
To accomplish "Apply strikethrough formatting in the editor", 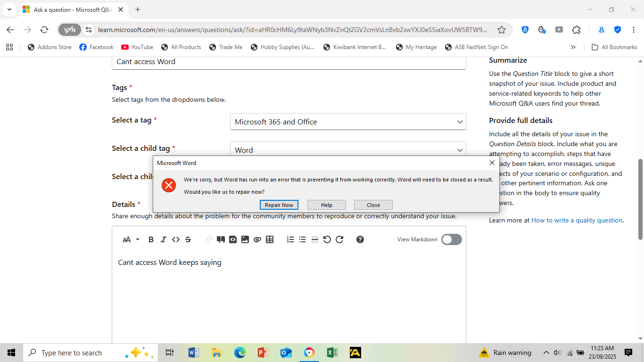I will coord(188,239).
